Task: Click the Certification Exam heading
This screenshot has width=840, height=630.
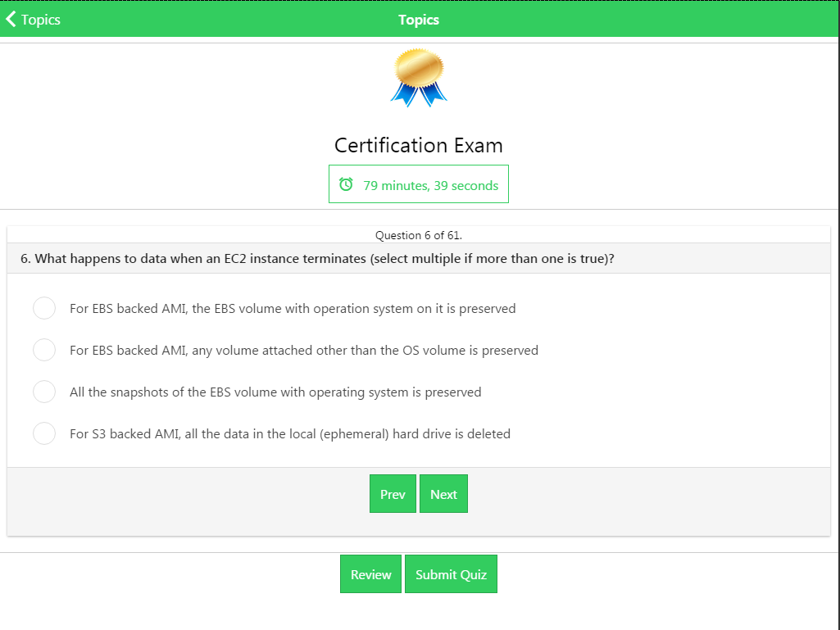Action: (x=419, y=145)
